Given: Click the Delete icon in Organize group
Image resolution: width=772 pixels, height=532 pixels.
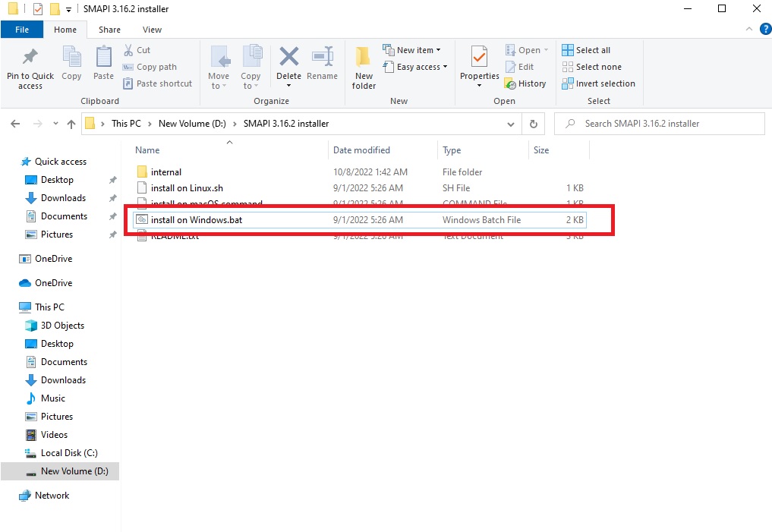Looking at the screenshot, I should click(288, 58).
